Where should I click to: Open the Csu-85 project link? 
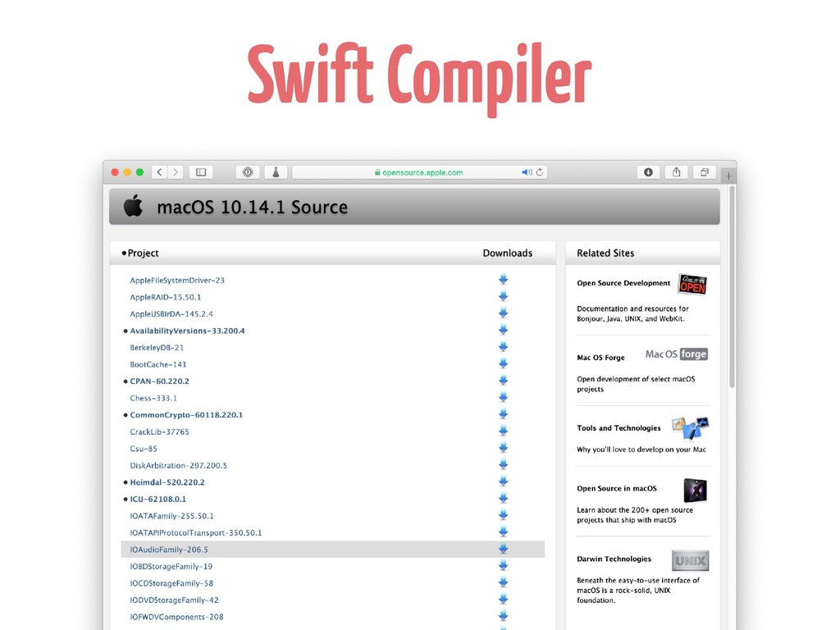click(144, 449)
